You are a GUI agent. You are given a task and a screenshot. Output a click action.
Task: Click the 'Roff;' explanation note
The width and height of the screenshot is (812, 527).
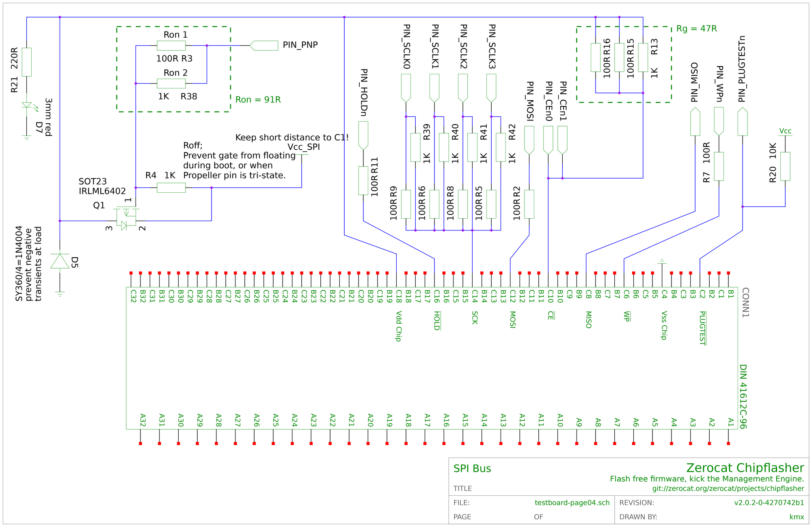click(x=240, y=161)
